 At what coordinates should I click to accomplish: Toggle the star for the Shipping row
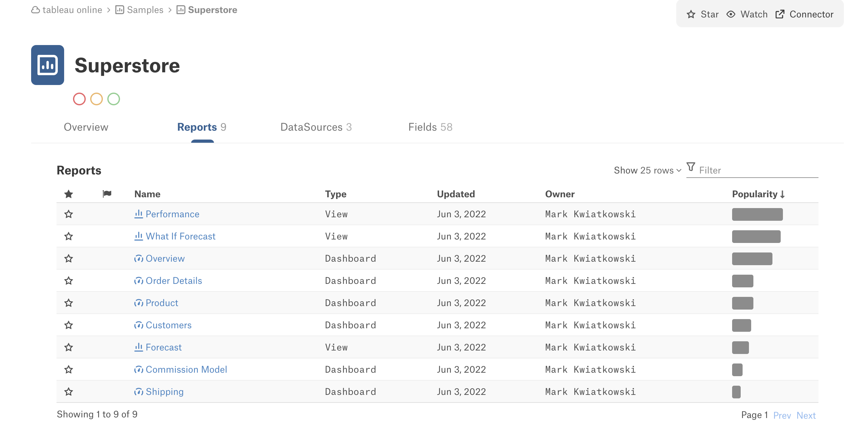69,392
